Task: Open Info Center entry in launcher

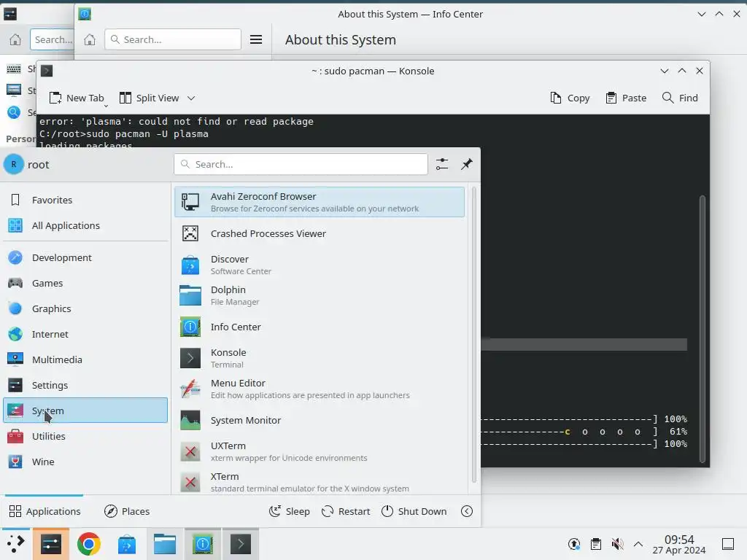Action: [x=320, y=327]
